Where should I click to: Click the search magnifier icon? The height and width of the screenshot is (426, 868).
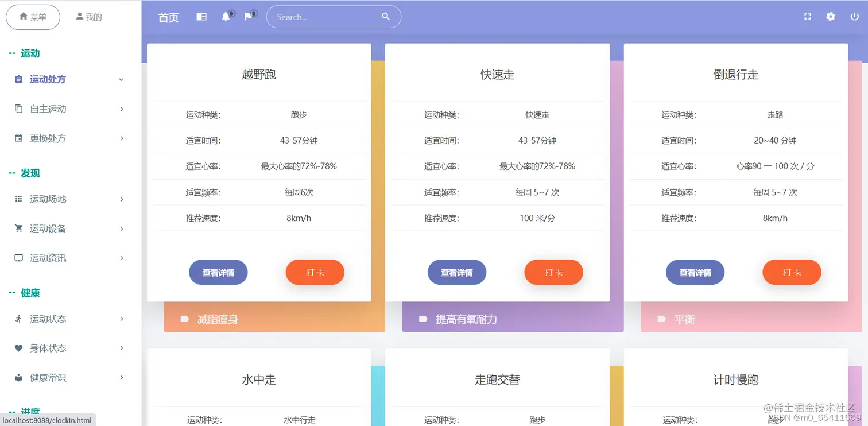click(x=385, y=17)
